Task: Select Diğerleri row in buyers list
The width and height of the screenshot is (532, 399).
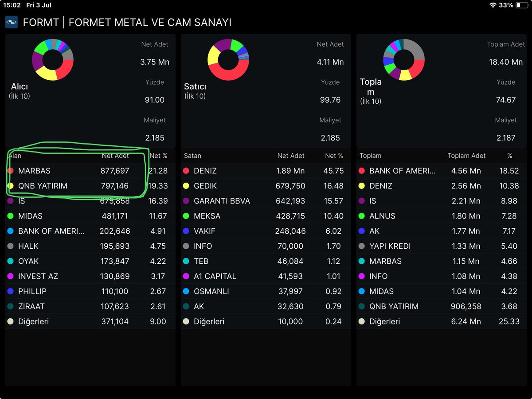Action: pyautogui.click(x=90, y=321)
